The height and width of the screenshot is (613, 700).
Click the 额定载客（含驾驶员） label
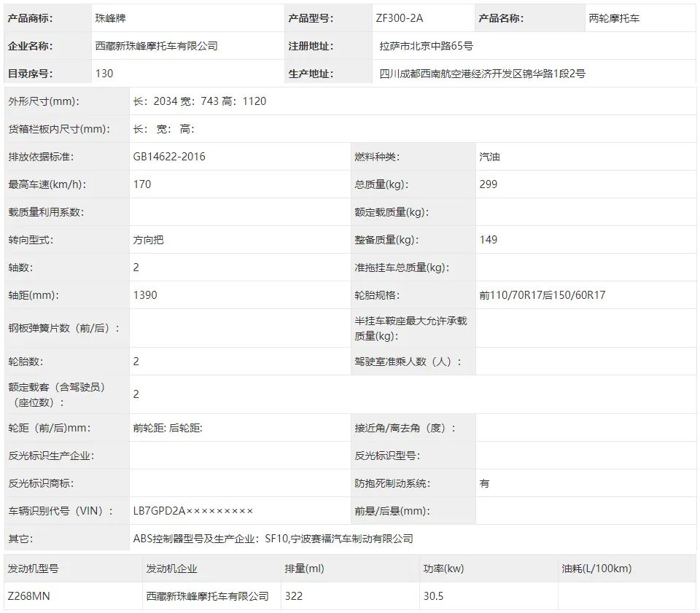tap(57, 394)
